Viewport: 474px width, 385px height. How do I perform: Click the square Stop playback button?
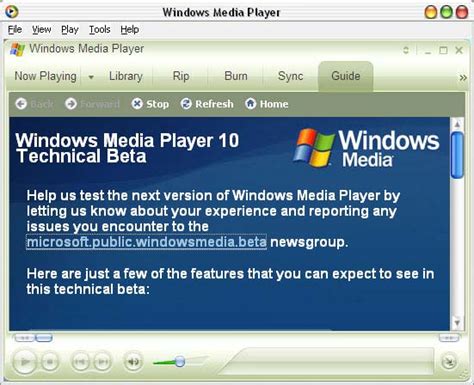(x=50, y=361)
